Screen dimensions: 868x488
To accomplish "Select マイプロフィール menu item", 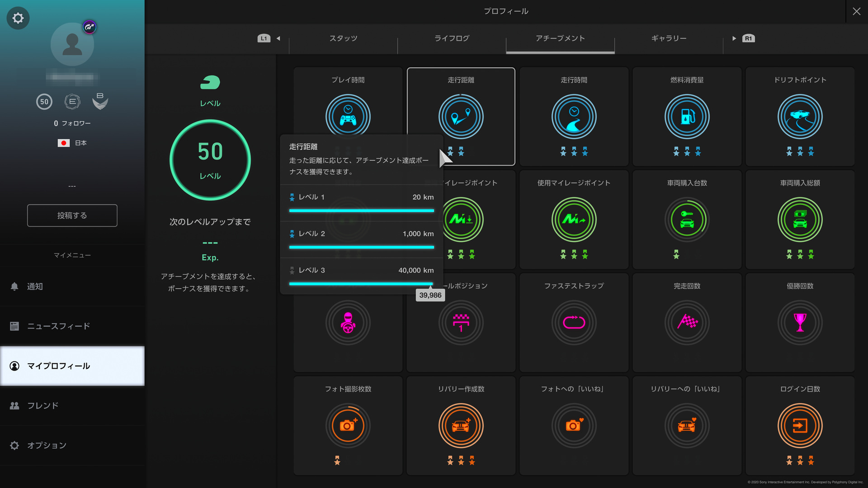I will (72, 366).
